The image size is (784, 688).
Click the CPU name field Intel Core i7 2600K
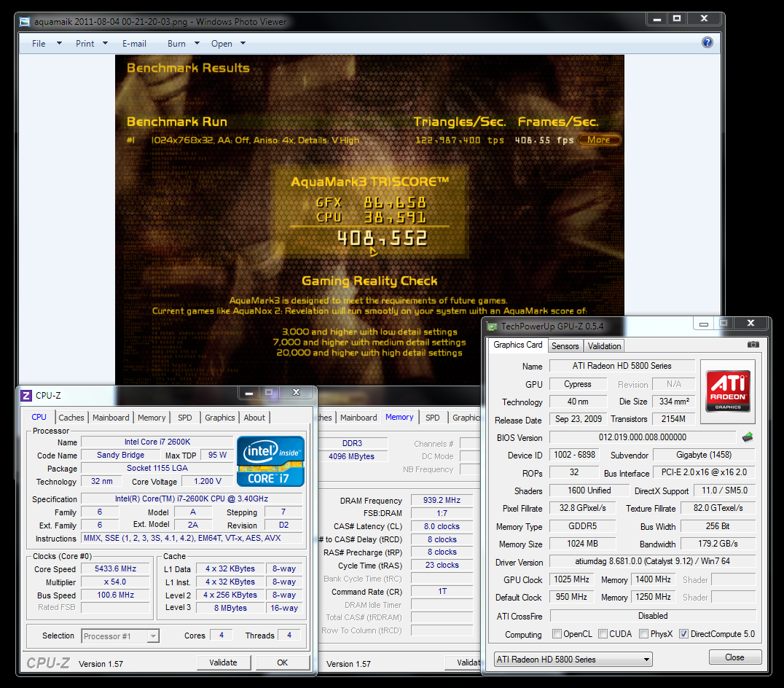[x=157, y=442]
